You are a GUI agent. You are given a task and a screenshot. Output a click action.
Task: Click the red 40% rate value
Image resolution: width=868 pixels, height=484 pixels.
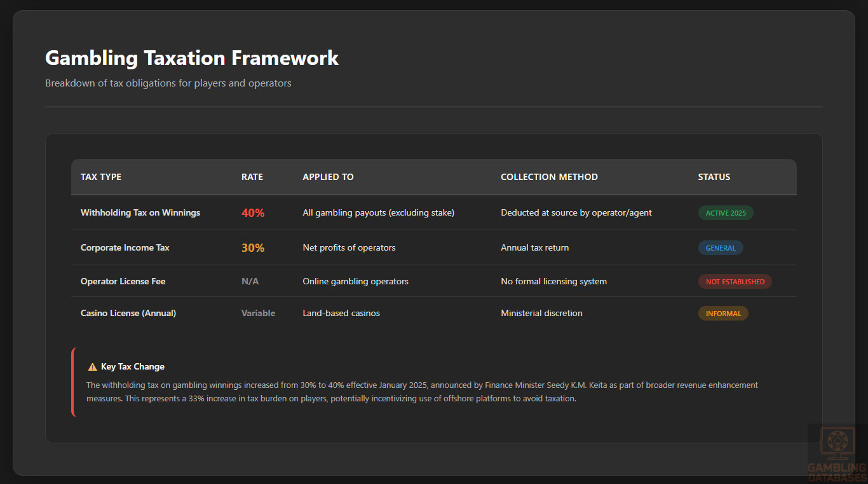pos(253,213)
